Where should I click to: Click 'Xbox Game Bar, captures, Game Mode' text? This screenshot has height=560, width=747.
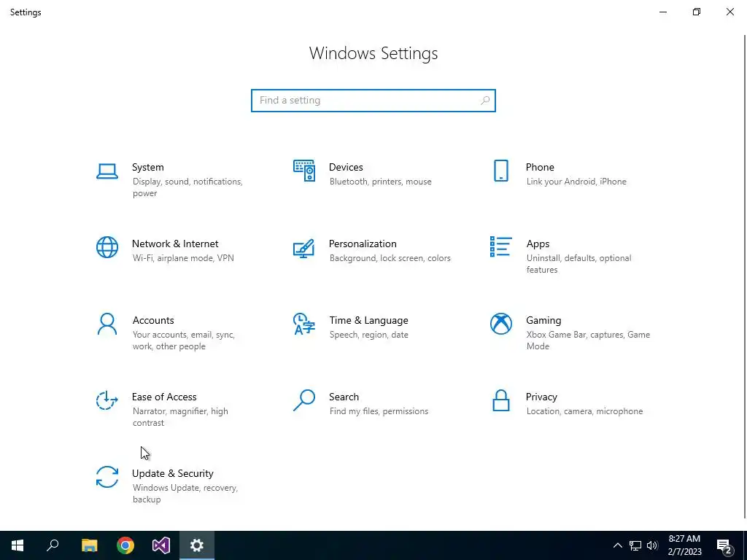click(x=588, y=341)
